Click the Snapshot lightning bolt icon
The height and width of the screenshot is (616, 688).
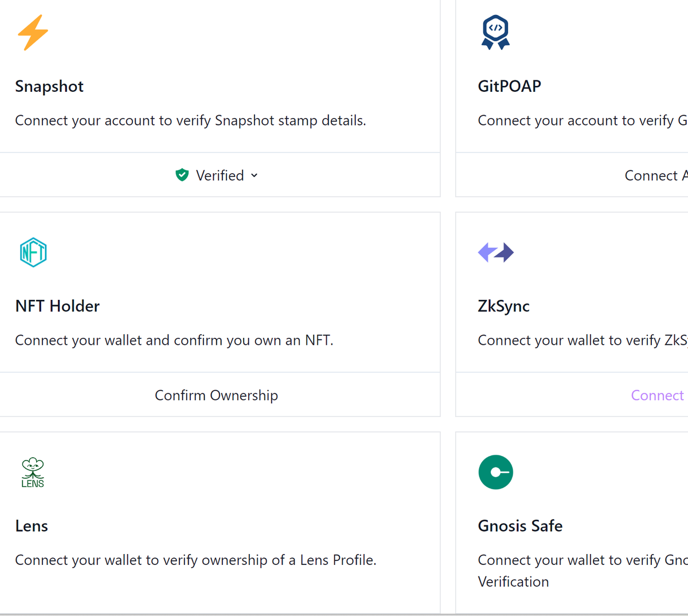point(33,33)
